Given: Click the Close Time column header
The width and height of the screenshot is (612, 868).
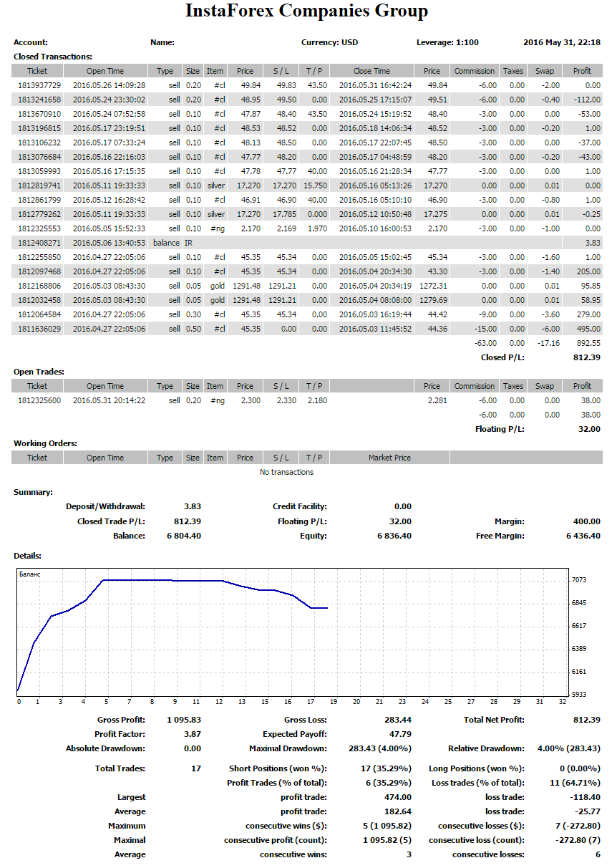Looking at the screenshot, I should point(372,71).
